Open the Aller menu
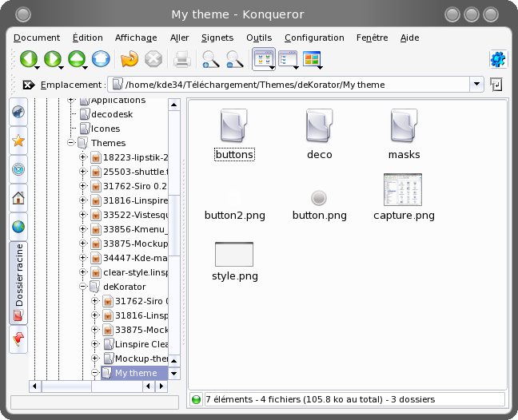Viewport: 518px width, 420px height. coord(179,38)
